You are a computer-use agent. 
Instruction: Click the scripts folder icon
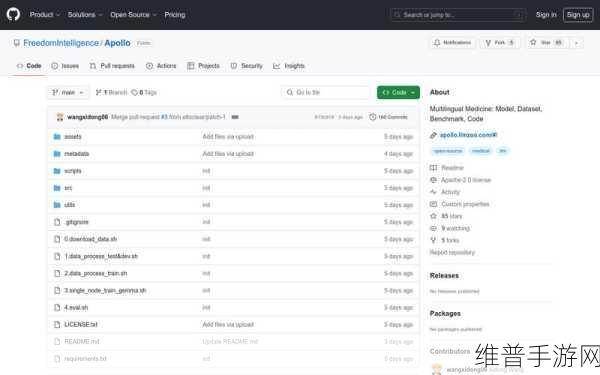coord(57,171)
